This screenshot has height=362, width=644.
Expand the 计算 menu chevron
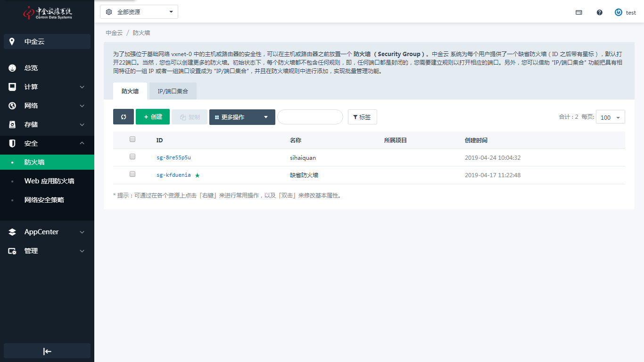[82, 87]
